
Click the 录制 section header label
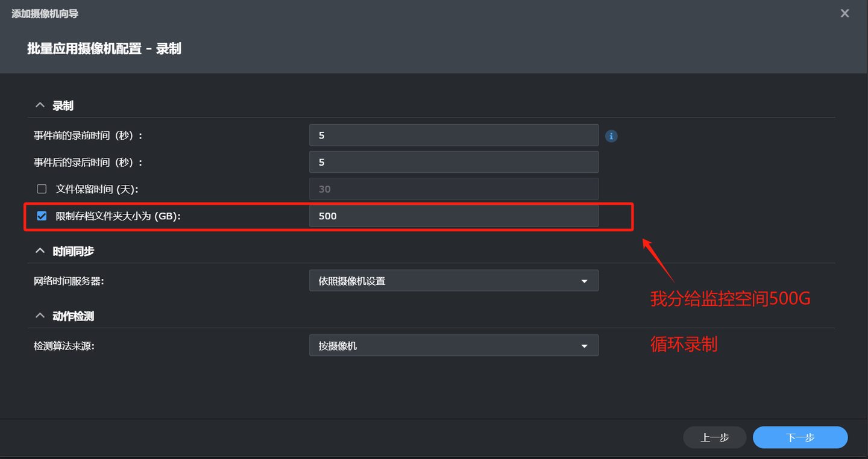63,106
